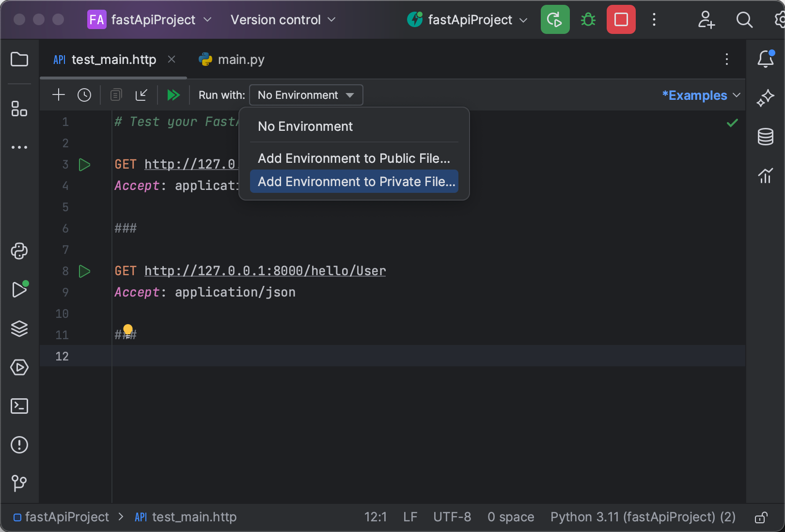The height and width of the screenshot is (532, 785).
Task: Choose Add Environment to Public File
Action: [354, 158]
